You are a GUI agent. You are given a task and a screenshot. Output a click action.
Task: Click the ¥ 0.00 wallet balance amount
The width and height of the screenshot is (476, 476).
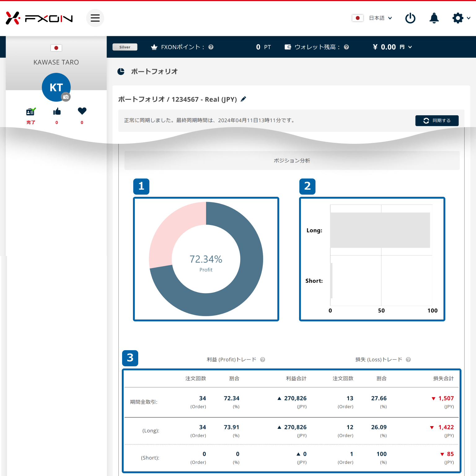[x=384, y=47]
